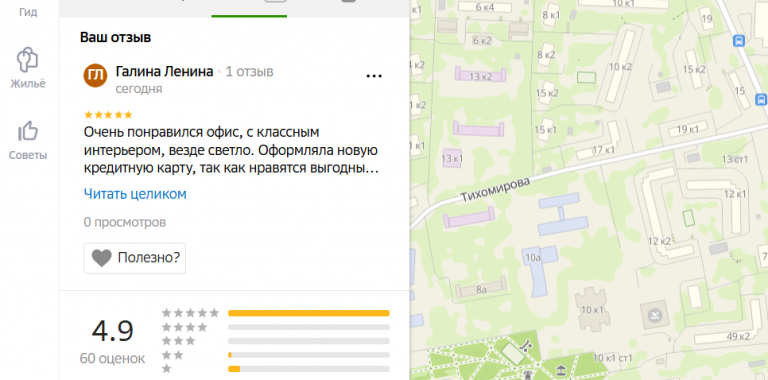Select building 15 к1 on the map
Screen dimensions: 768x380
pos(546,130)
